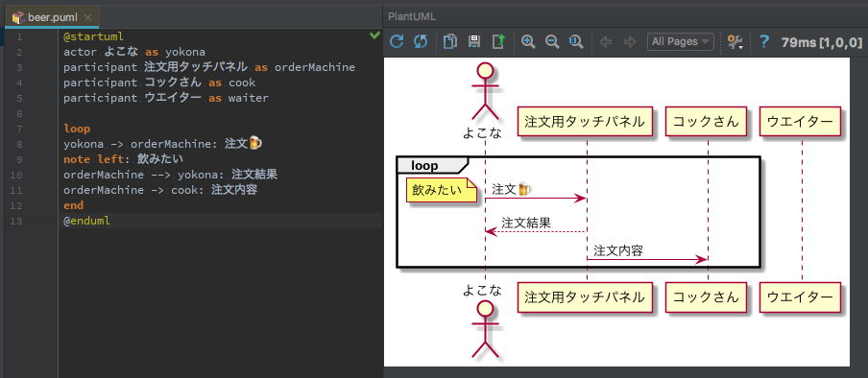This screenshot has width=868, height=378.
Task: Reset the diagram to actual size
Action: click(x=576, y=41)
